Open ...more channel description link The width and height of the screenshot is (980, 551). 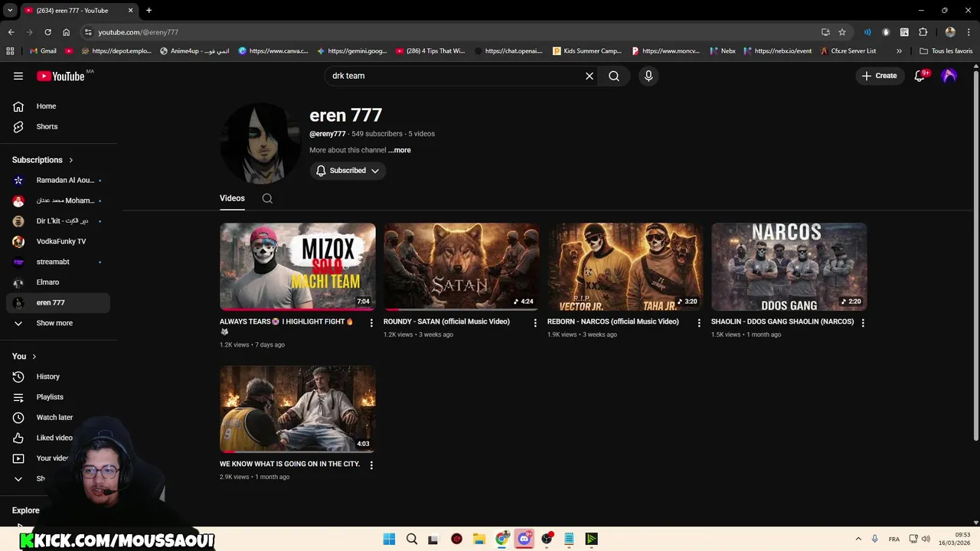click(400, 150)
